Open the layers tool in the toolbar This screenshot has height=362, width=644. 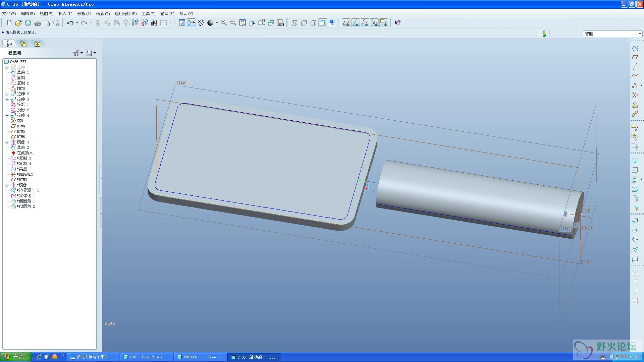pos(271,23)
